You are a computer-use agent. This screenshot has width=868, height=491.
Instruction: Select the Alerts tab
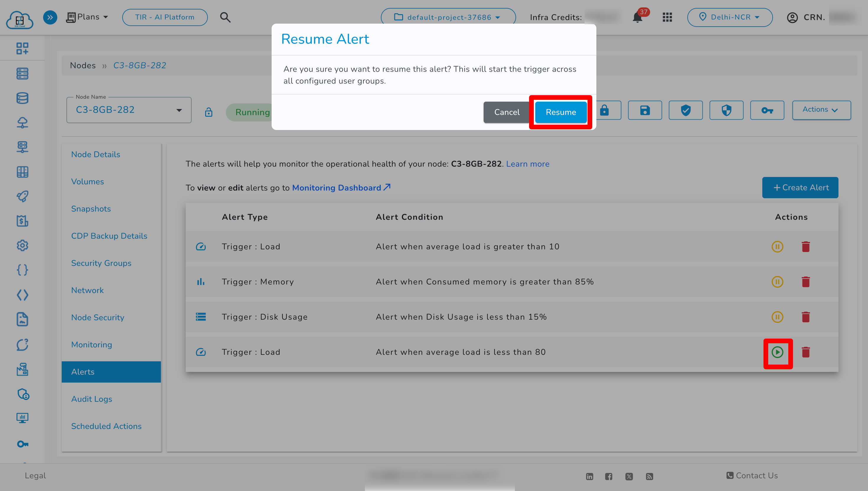point(111,372)
